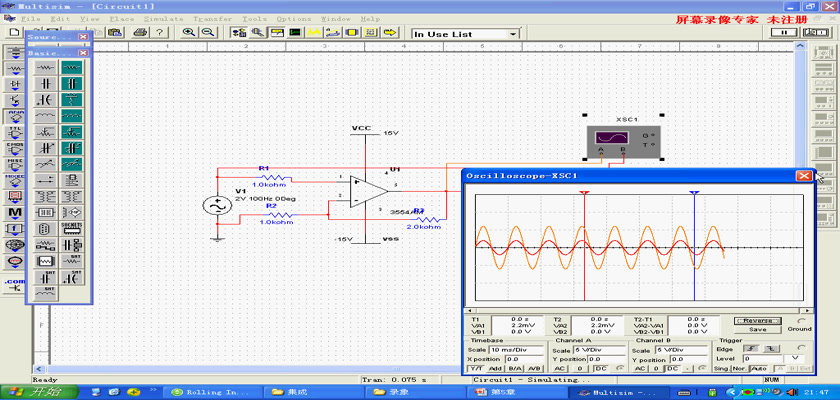Switch to Rolling In... taskbar window
840x400 pixels.
pyautogui.click(x=212, y=392)
